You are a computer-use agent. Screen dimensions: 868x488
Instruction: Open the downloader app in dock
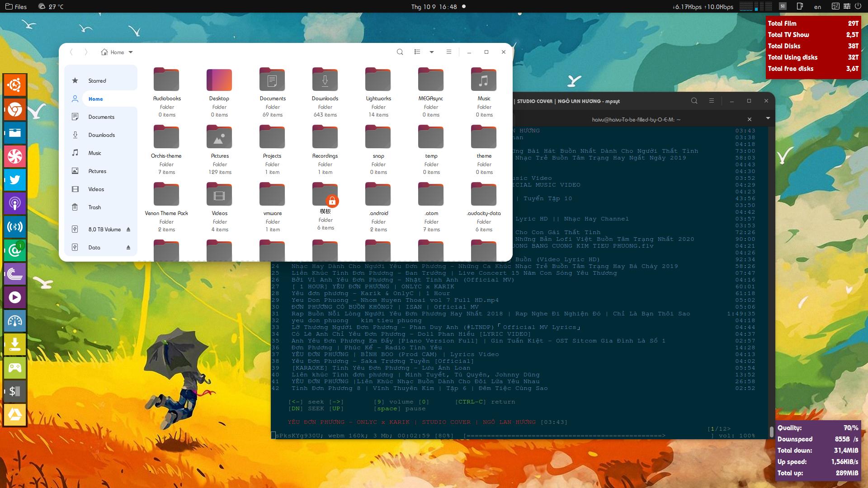(x=15, y=344)
